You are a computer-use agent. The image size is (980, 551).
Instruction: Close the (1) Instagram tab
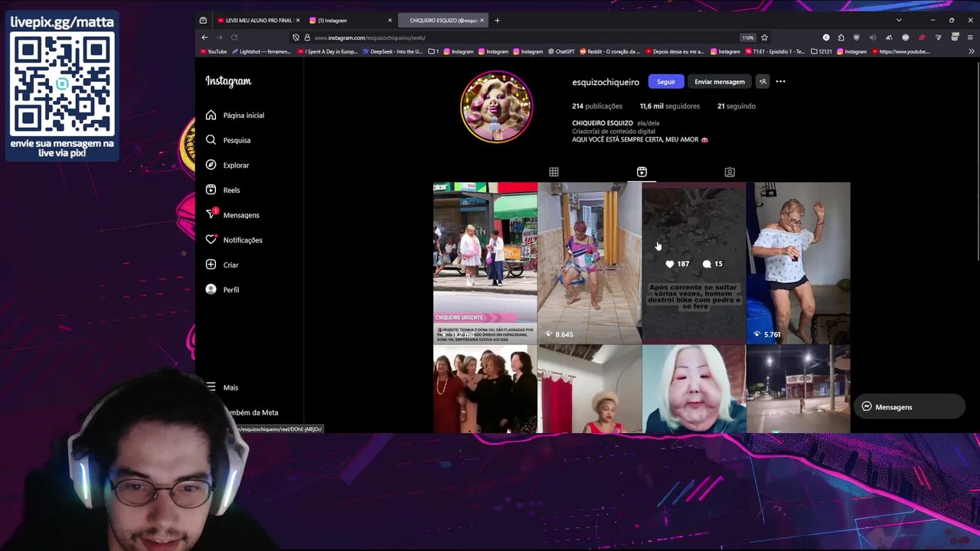(390, 20)
